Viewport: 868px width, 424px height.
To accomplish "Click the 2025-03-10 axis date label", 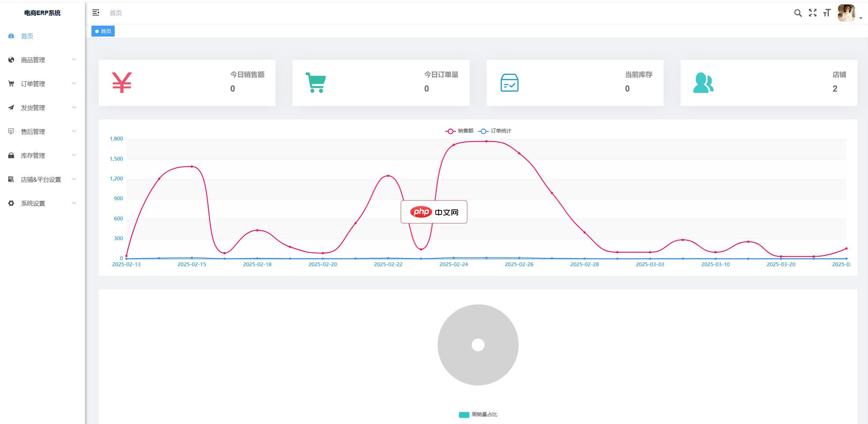I will [715, 264].
